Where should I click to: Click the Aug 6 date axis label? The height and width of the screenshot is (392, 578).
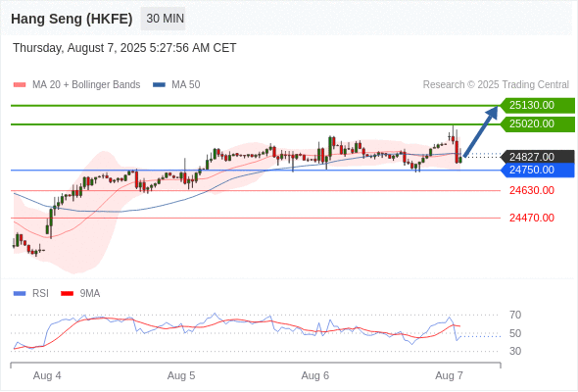tap(315, 375)
